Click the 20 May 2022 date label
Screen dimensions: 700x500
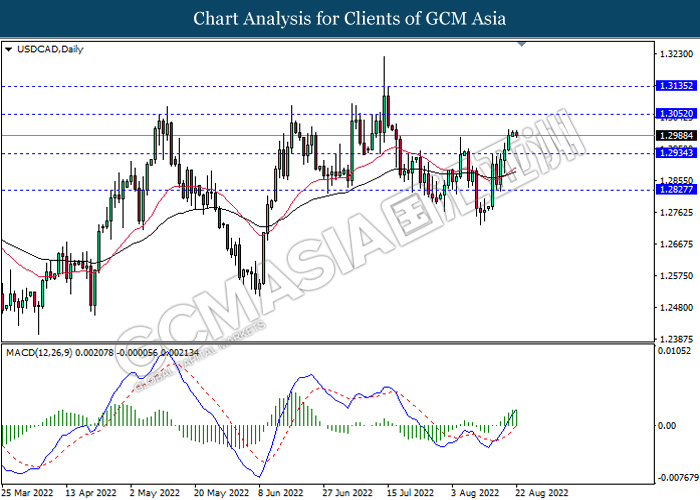221,493
